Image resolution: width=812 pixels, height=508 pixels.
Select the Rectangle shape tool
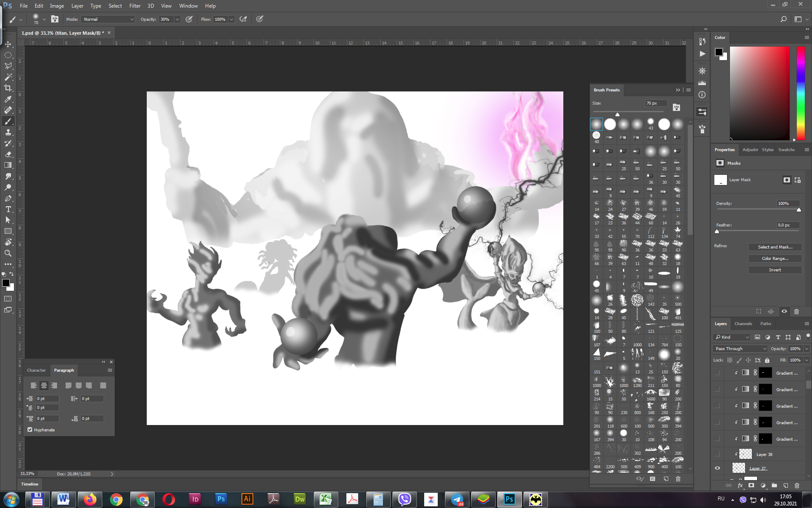pos(8,231)
